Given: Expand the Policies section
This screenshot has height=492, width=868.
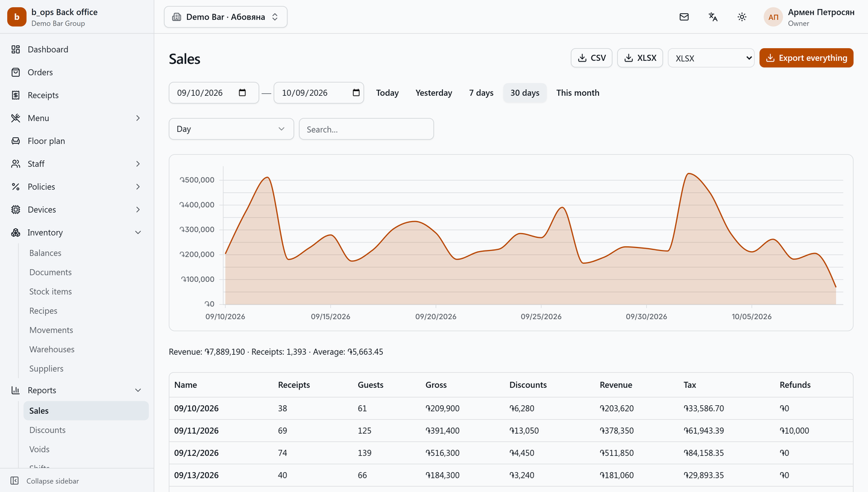Looking at the screenshot, I should click(x=77, y=187).
